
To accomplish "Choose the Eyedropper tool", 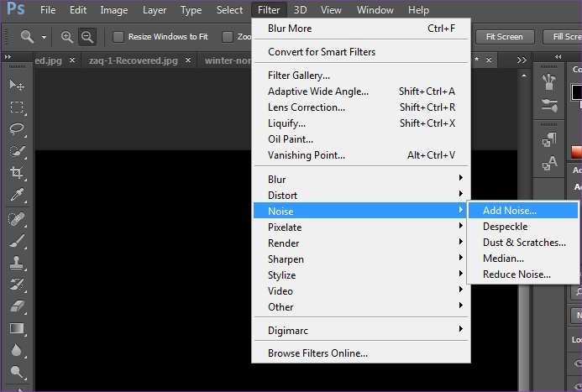I will (17, 195).
